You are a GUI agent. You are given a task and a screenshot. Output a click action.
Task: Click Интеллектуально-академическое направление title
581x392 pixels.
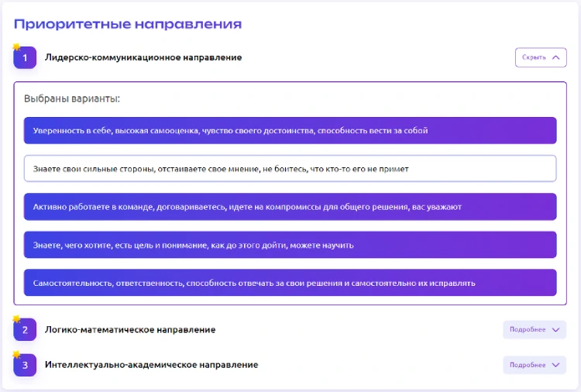click(152, 365)
